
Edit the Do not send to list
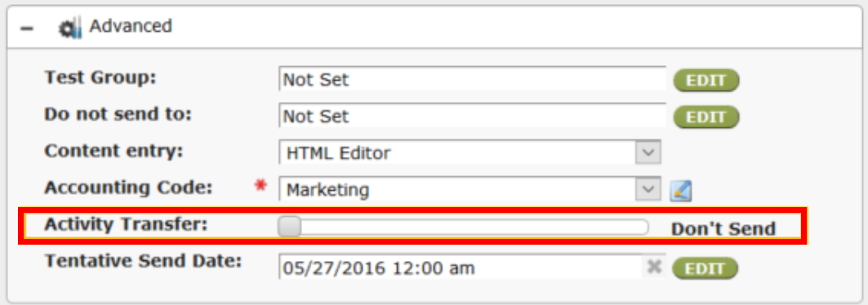click(x=706, y=117)
